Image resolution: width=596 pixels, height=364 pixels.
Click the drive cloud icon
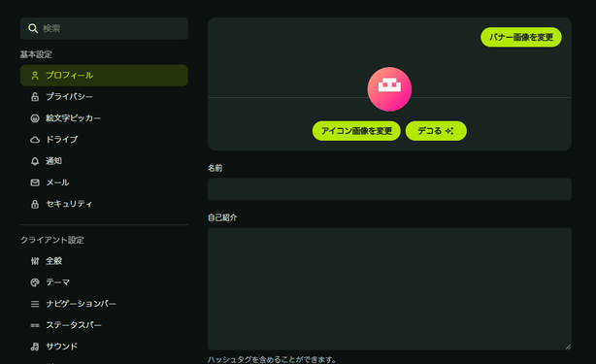(x=35, y=140)
